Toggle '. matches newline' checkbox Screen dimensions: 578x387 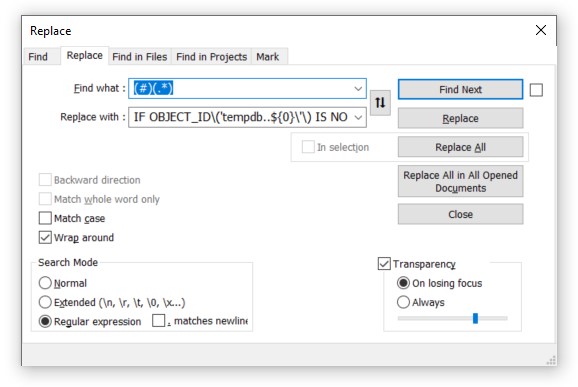click(x=159, y=320)
